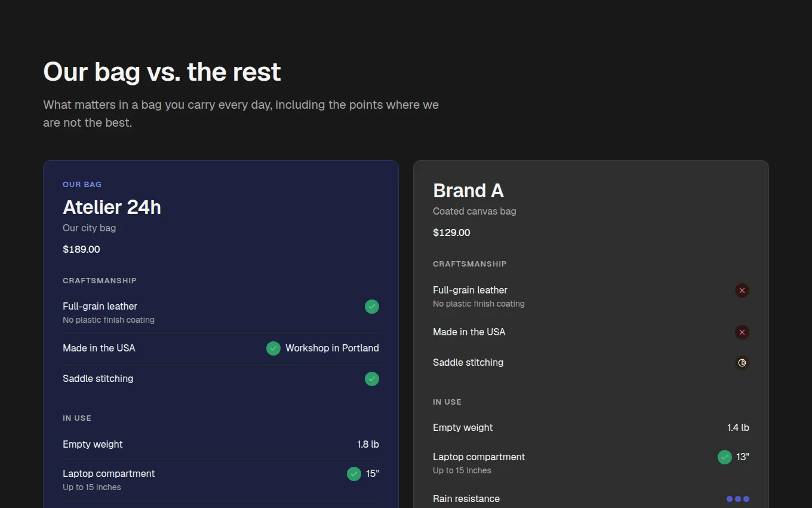Click red X for Brand A Full-grain leather

(742, 290)
